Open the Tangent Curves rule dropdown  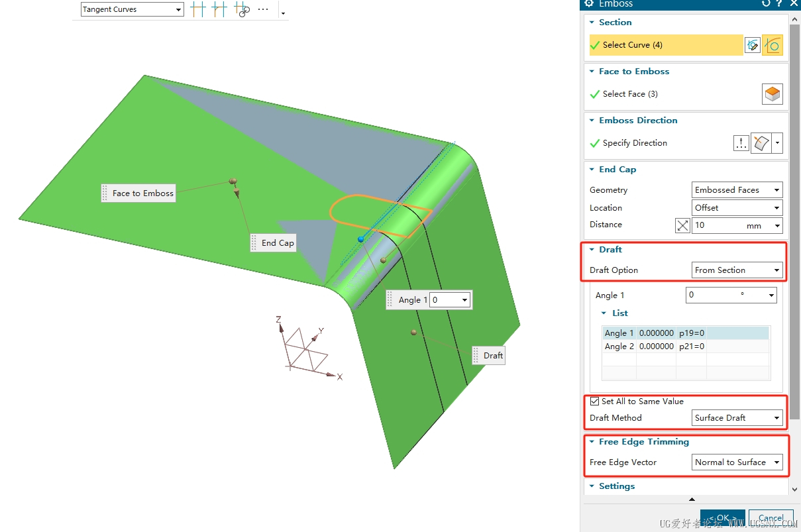pos(132,10)
